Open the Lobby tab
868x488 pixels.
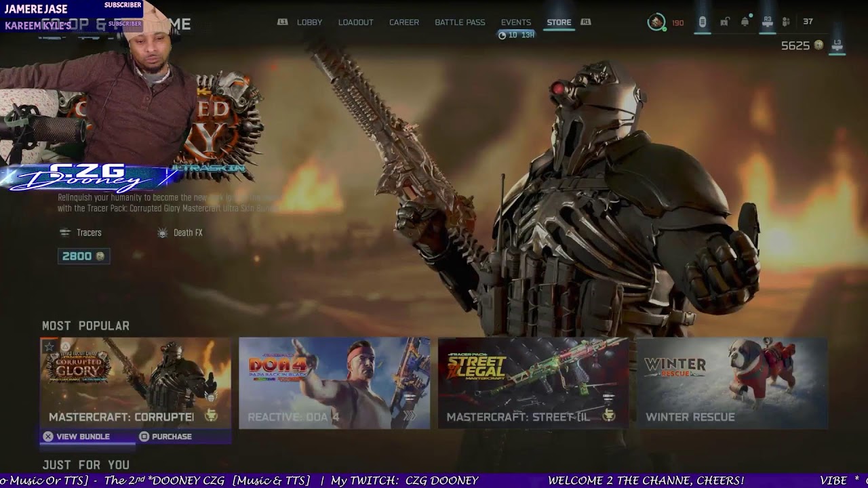[x=309, y=22]
